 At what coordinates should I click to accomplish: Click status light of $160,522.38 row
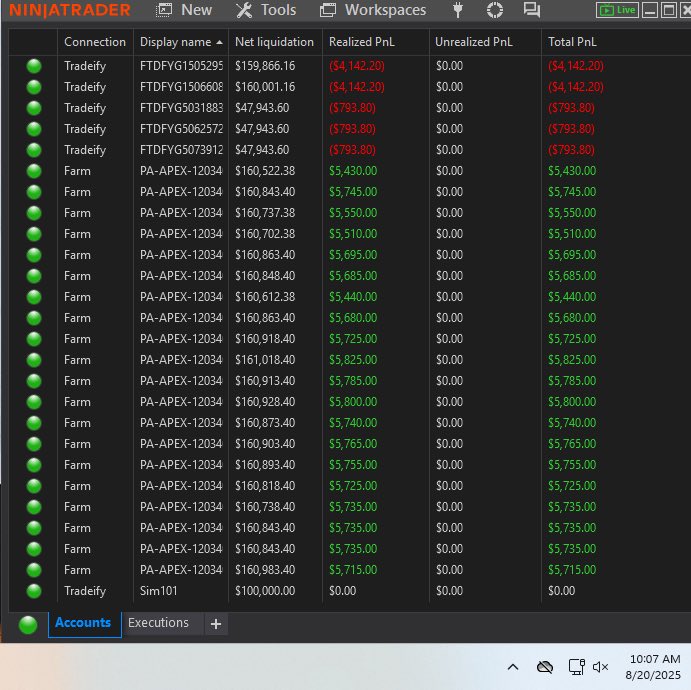click(x=34, y=171)
